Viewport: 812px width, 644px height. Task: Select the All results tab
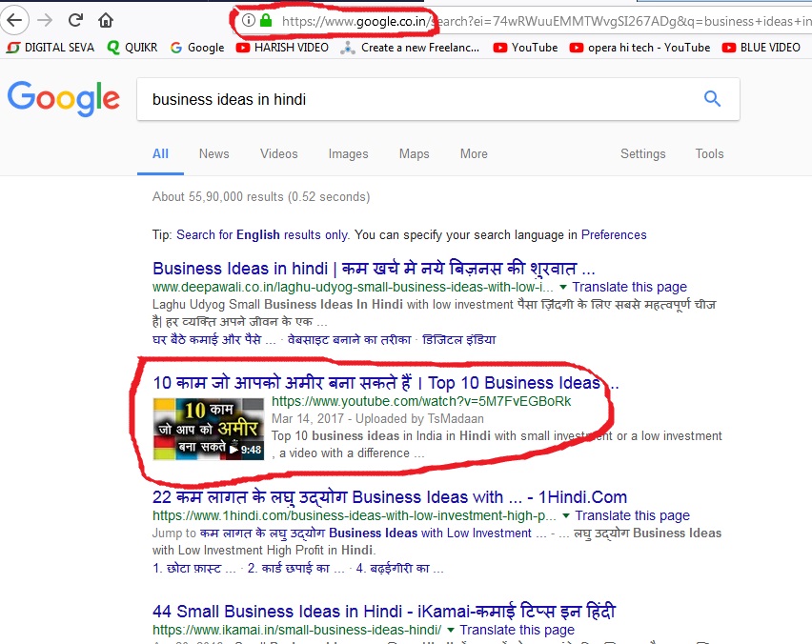tap(160, 153)
